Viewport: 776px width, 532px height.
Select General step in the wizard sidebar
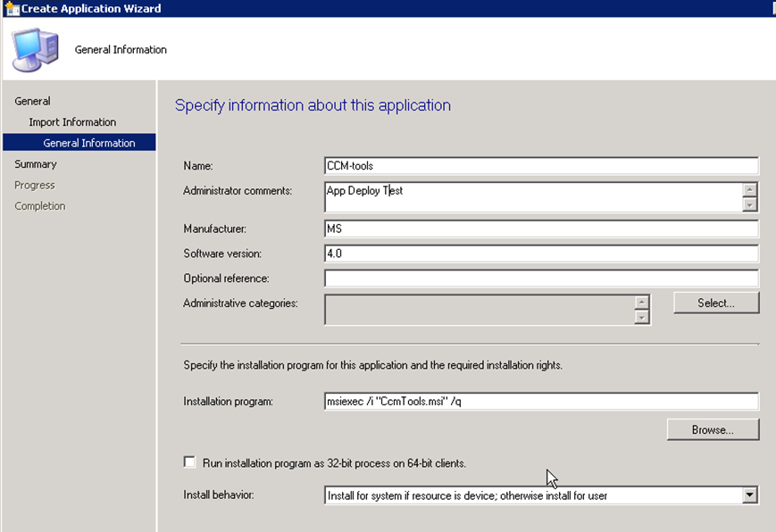click(32, 101)
